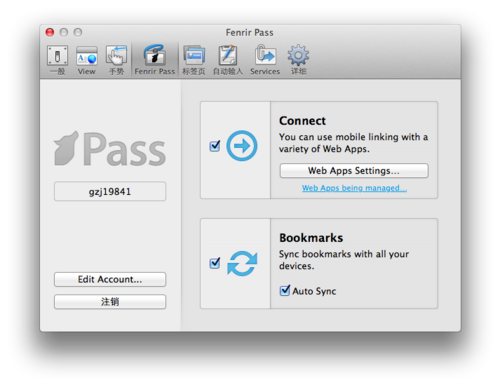
Task: Open the 手势 (Gestures) preferences pane
Action: [x=116, y=60]
